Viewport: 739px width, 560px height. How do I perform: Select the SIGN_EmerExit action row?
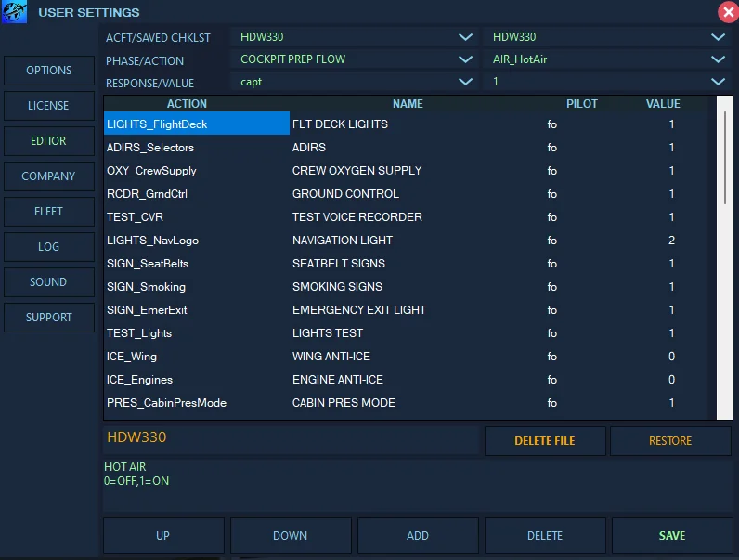(x=197, y=309)
